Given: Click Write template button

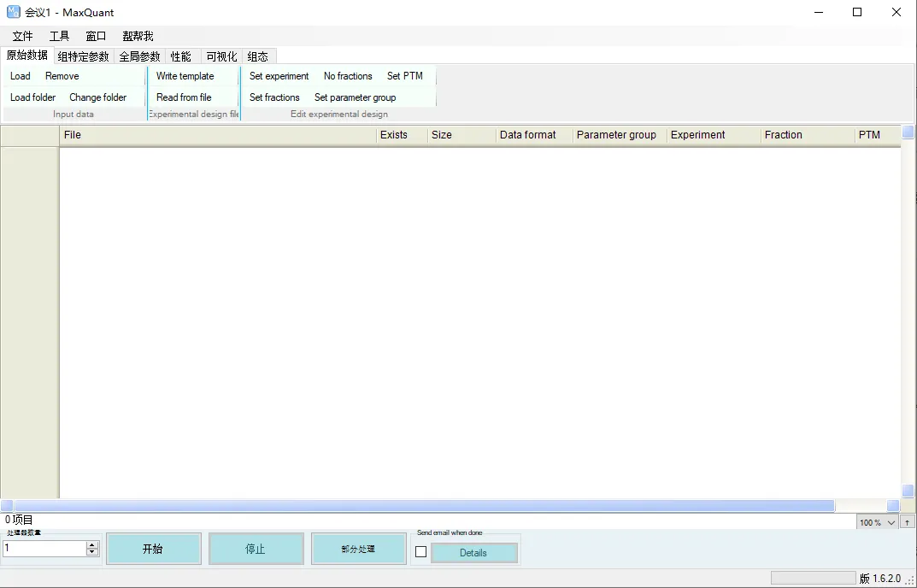Looking at the screenshot, I should pos(185,76).
